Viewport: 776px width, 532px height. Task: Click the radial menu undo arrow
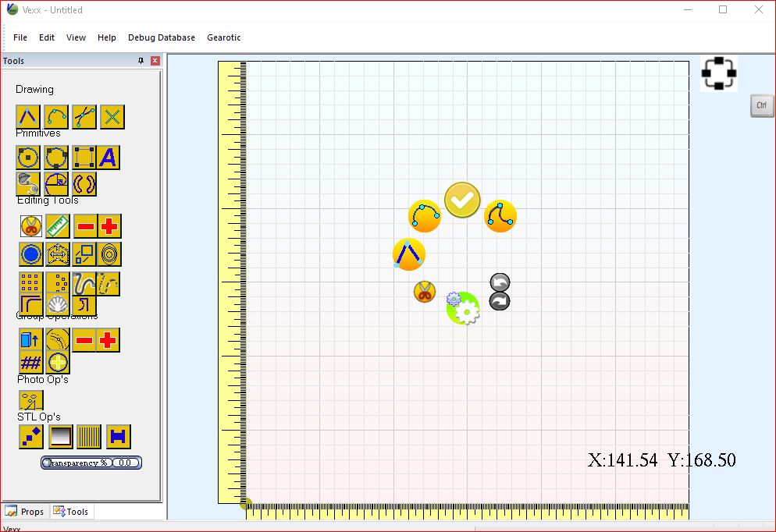click(x=500, y=282)
